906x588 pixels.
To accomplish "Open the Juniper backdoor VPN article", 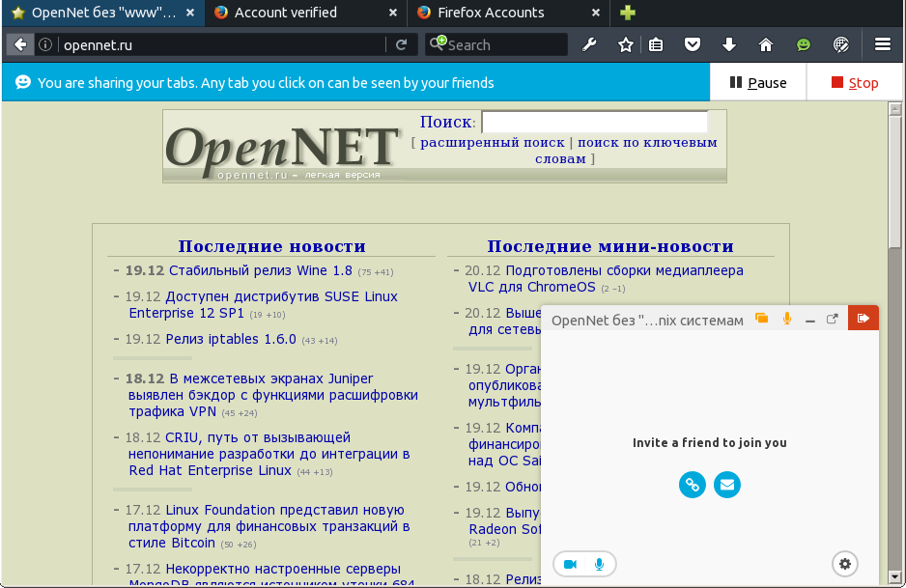I will click(272, 395).
